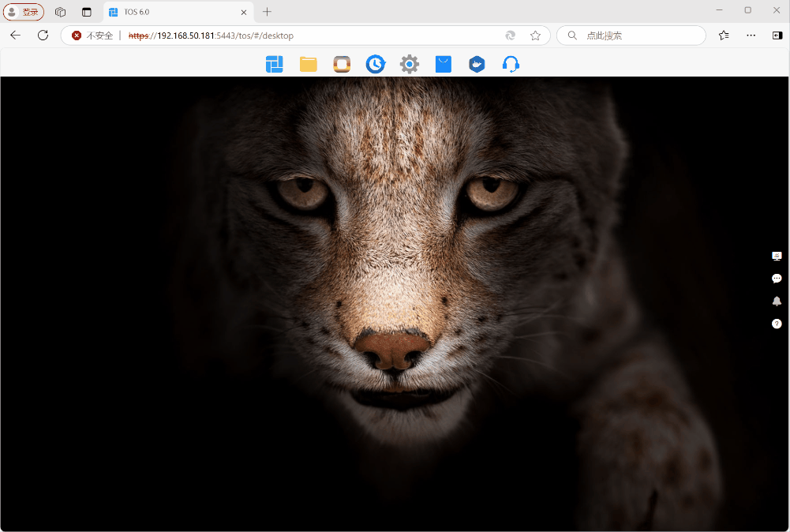The height and width of the screenshot is (532, 790).
Task: Open the yellow File Manager folder
Action: (x=308, y=65)
